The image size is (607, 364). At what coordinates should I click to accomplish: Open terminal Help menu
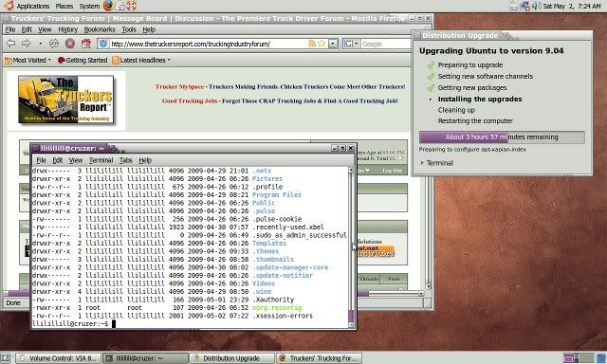click(x=145, y=160)
